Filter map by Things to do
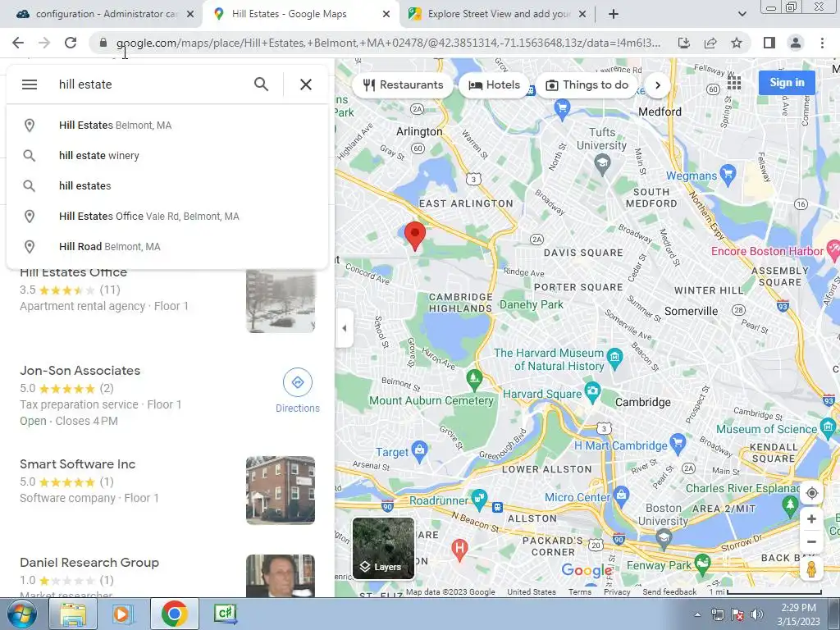 click(587, 85)
